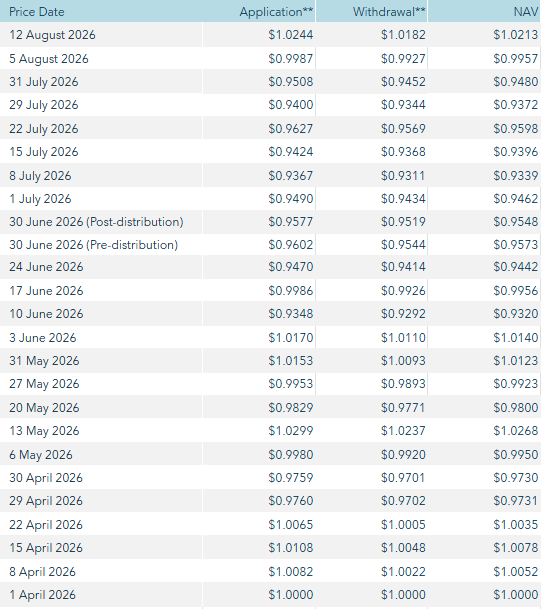541x609 pixels.
Task: Click NAV value $1.0035 for 22 April
Action: (x=516, y=524)
